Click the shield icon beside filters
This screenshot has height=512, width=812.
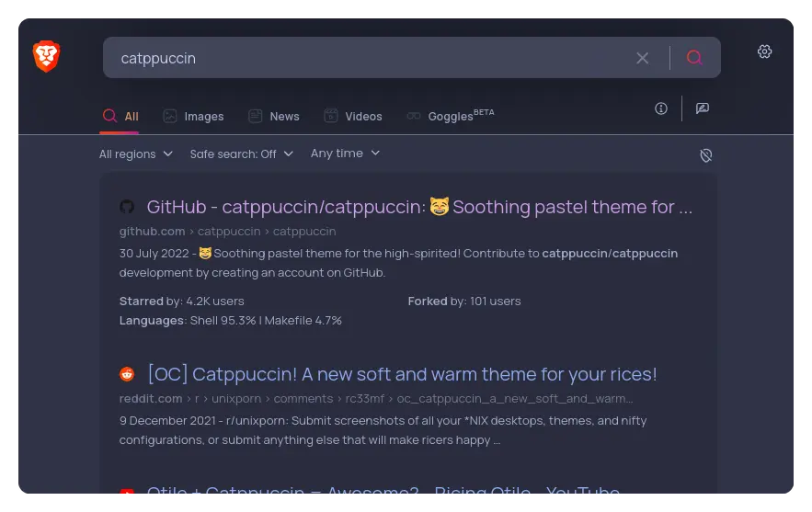click(x=706, y=155)
